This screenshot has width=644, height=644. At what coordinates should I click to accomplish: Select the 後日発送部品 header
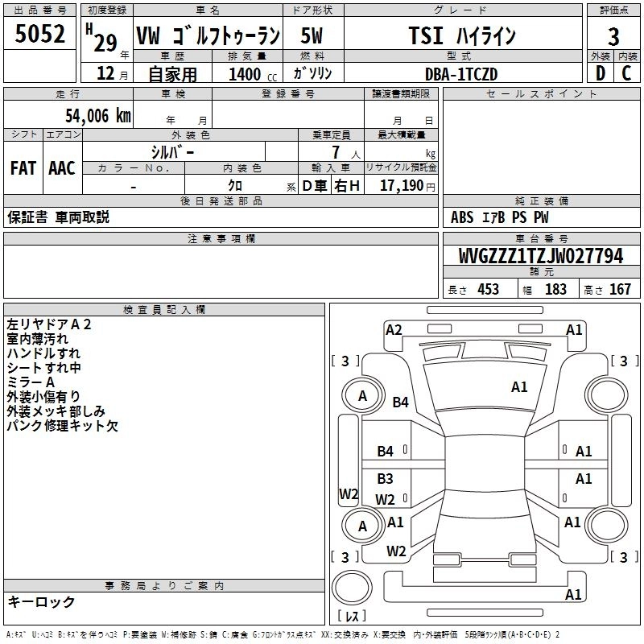click(x=221, y=200)
